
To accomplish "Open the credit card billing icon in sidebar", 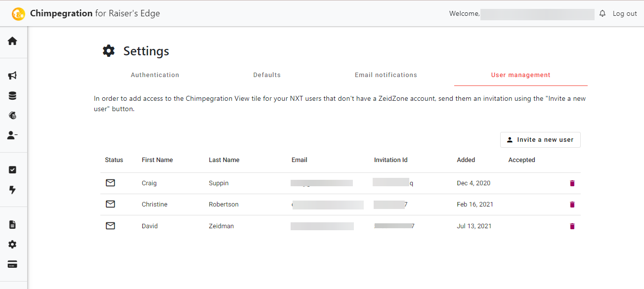I will (x=12, y=264).
